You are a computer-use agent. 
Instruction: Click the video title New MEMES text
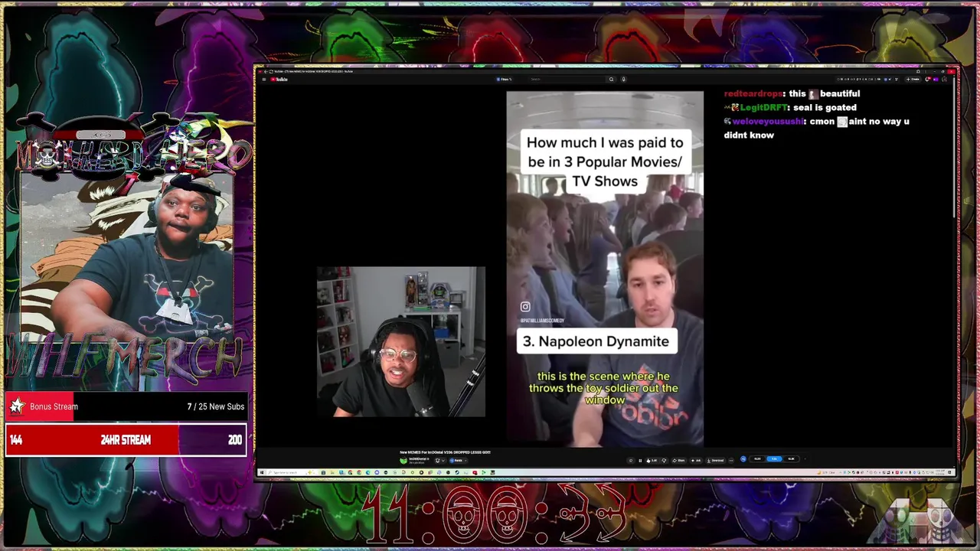click(445, 452)
